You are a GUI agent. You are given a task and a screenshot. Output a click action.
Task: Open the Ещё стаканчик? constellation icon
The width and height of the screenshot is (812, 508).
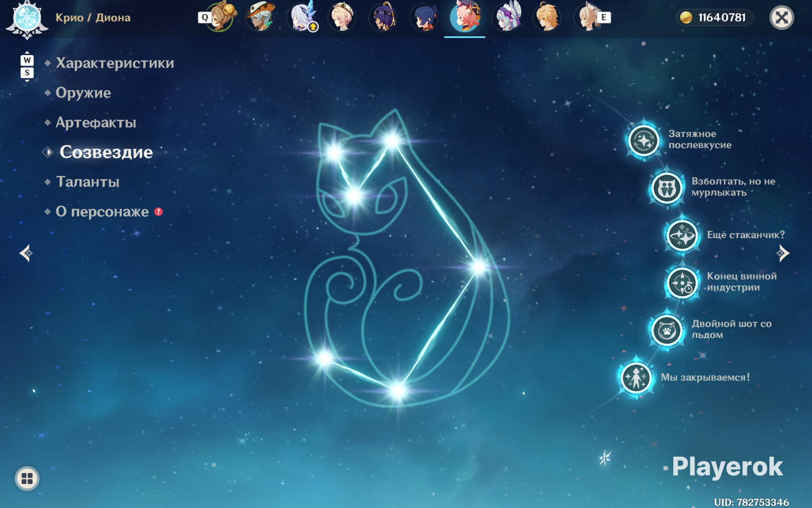tap(682, 235)
